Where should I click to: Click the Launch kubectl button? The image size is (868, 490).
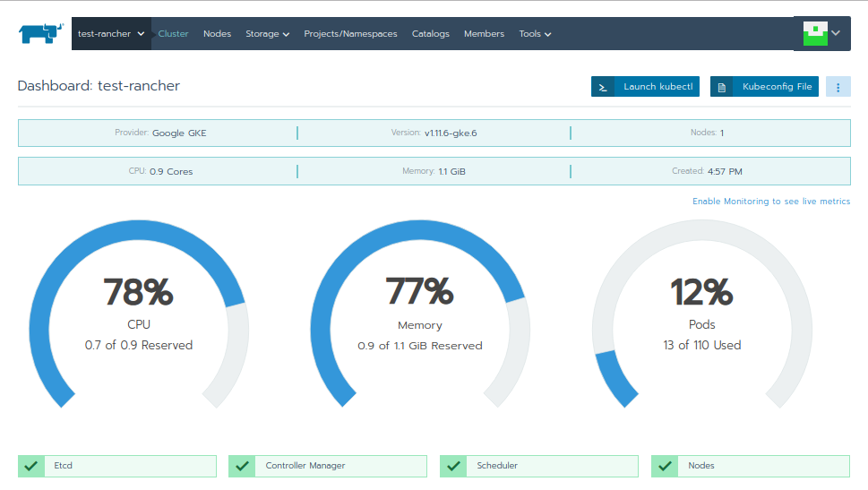[646, 86]
